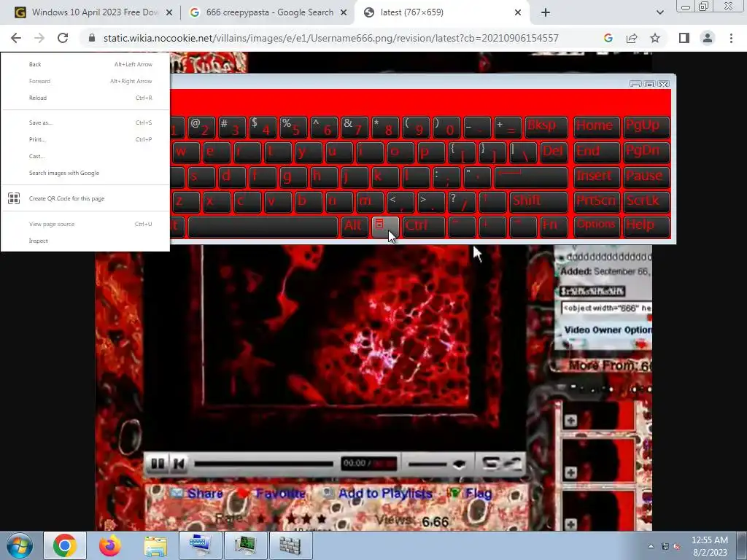Open Chrome three-dot menu

(731, 38)
